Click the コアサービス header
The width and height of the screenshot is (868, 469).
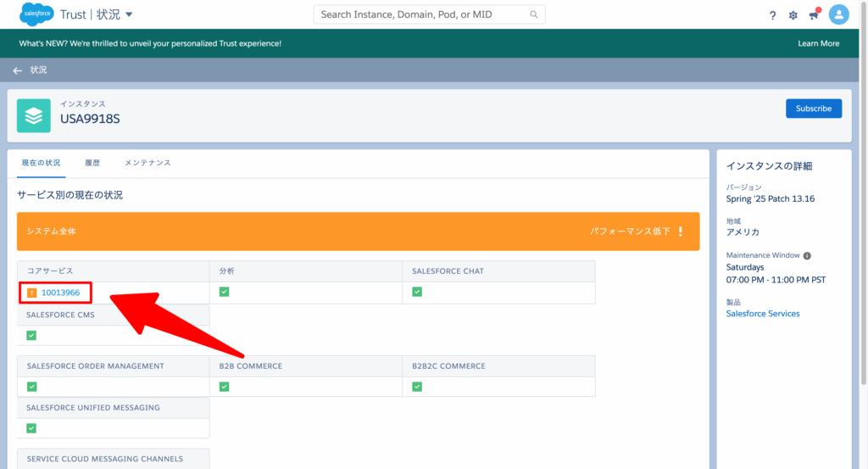(x=50, y=271)
